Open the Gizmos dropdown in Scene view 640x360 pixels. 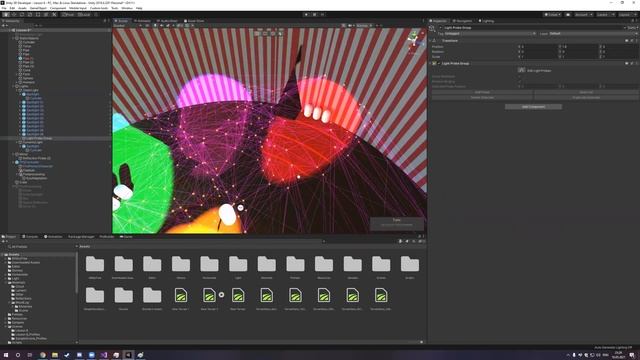364,25
